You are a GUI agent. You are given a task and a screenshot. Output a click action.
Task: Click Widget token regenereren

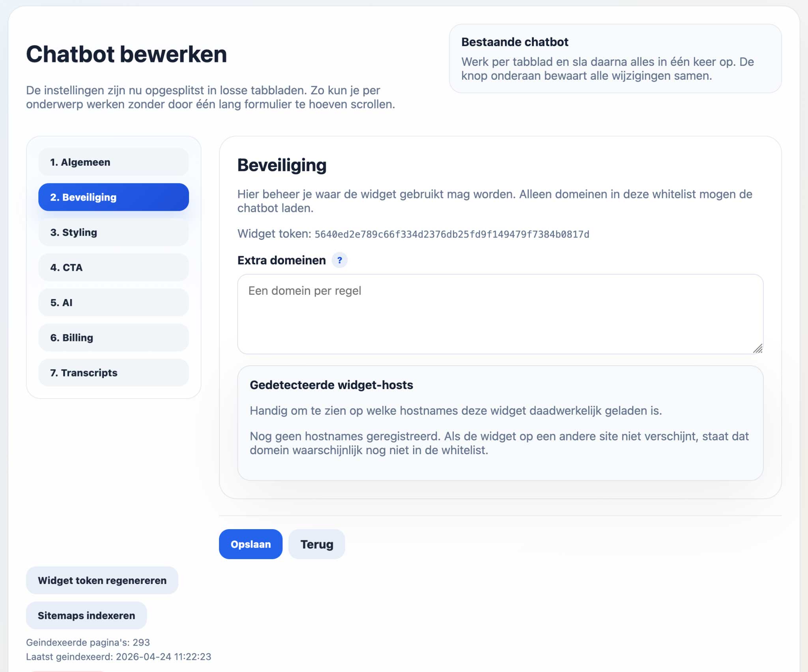(x=102, y=580)
